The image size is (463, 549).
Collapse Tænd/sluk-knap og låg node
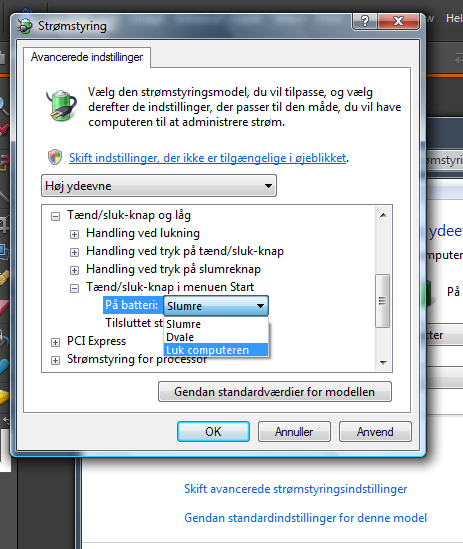[55, 216]
